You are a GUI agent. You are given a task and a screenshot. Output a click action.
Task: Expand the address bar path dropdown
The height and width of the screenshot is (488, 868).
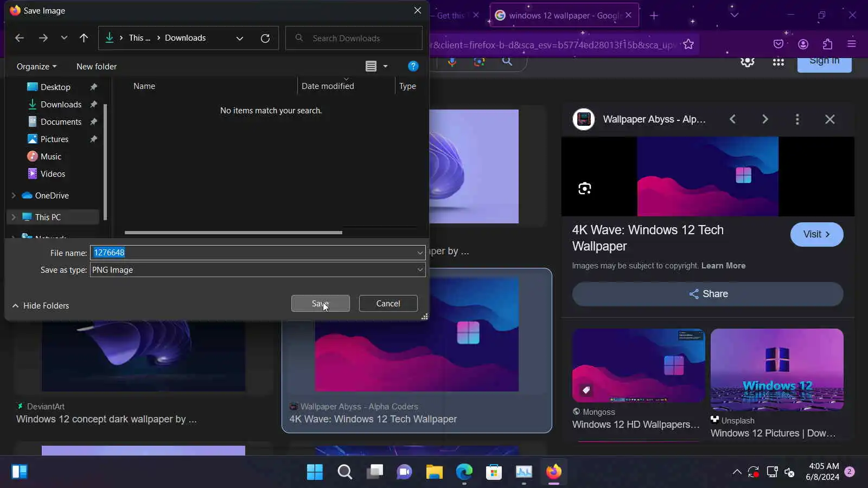coord(240,38)
